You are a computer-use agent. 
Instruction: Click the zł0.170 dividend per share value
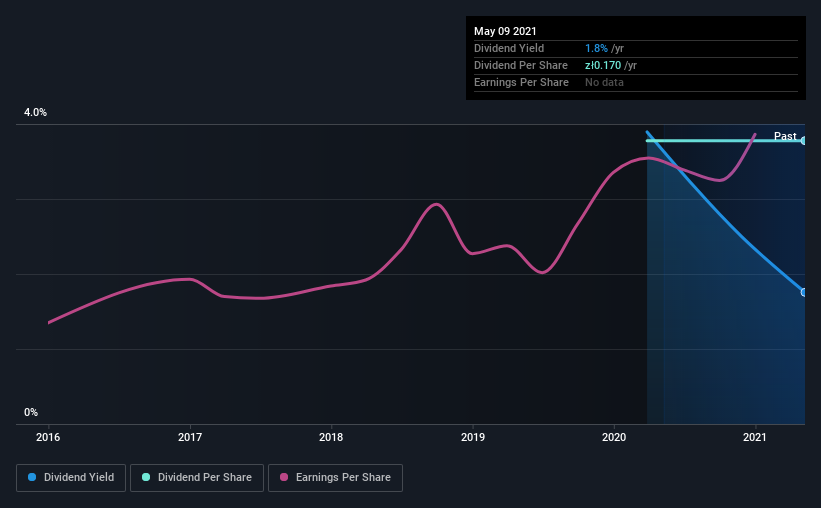click(603, 65)
